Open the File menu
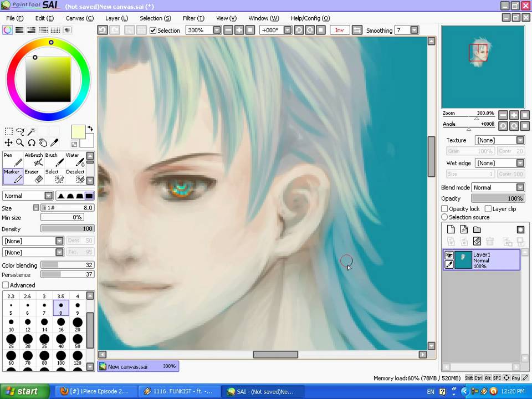Screen dimensions: 532x399 pos(14,18)
